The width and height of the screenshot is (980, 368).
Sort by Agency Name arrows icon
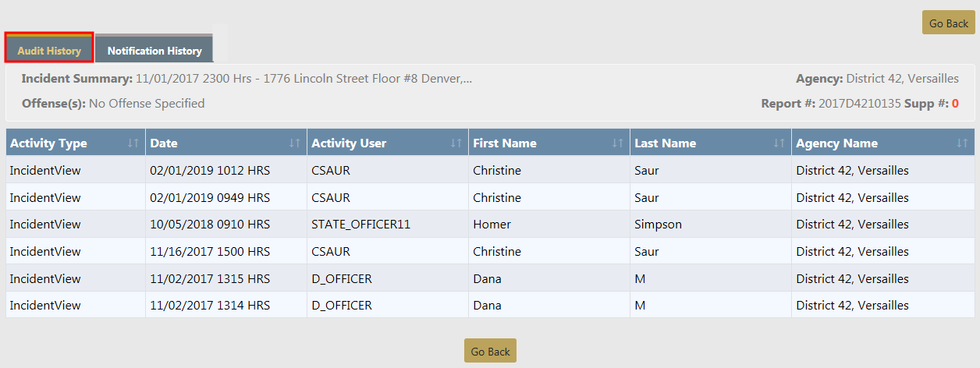coord(962,143)
